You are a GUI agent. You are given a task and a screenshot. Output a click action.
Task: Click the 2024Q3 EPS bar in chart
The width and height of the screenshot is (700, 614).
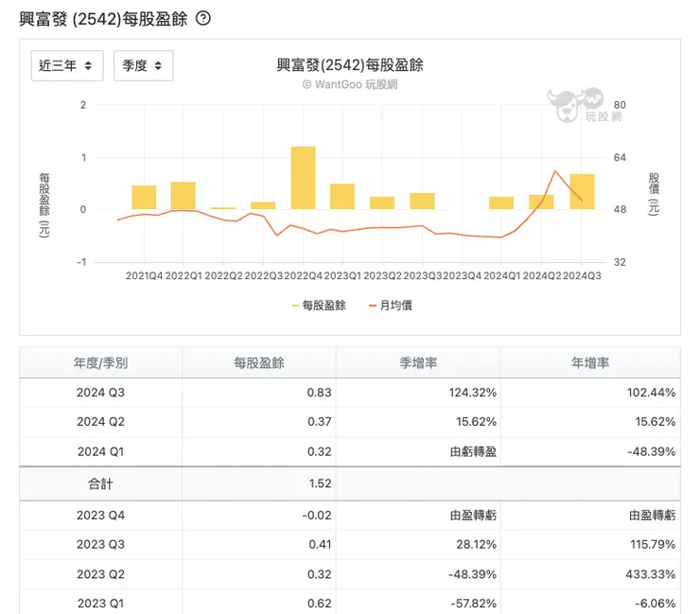[x=582, y=191]
